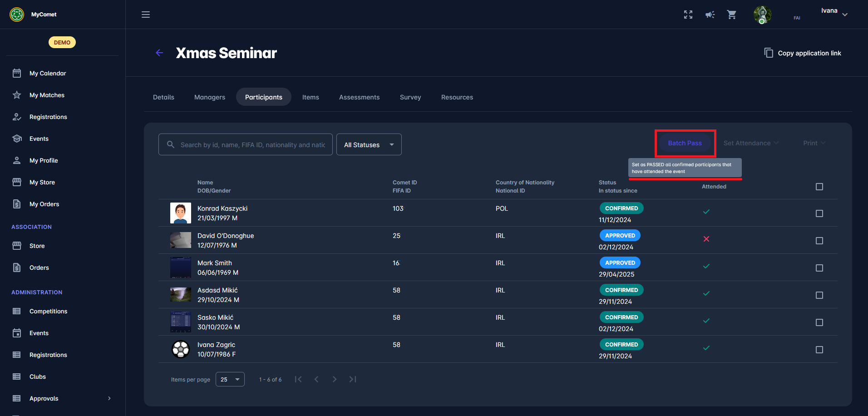The width and height of the screenshot is (868, 416).
Task: Select Ivana Zagric's row checkbox
Action: (819, 350)
